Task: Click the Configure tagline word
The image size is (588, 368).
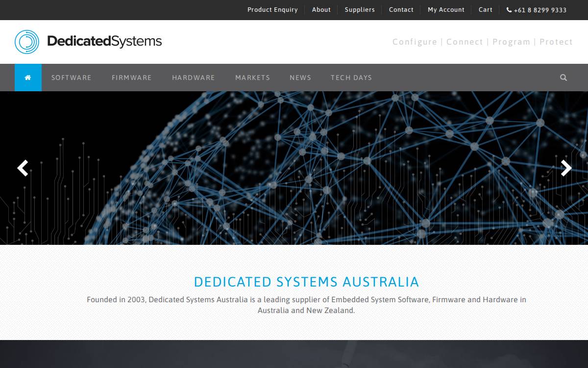Action: [415, 42]
